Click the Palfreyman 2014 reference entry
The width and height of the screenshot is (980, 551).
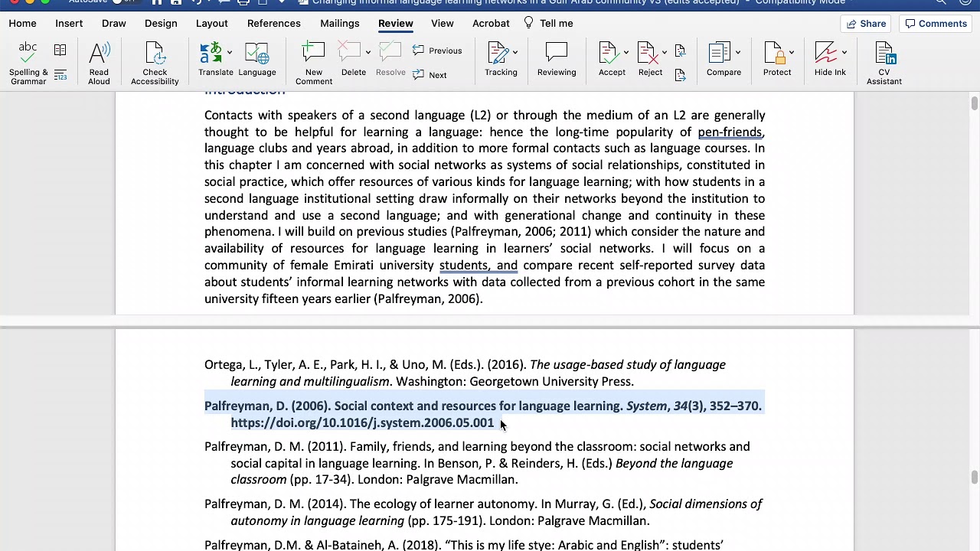(x=483, y=512)
